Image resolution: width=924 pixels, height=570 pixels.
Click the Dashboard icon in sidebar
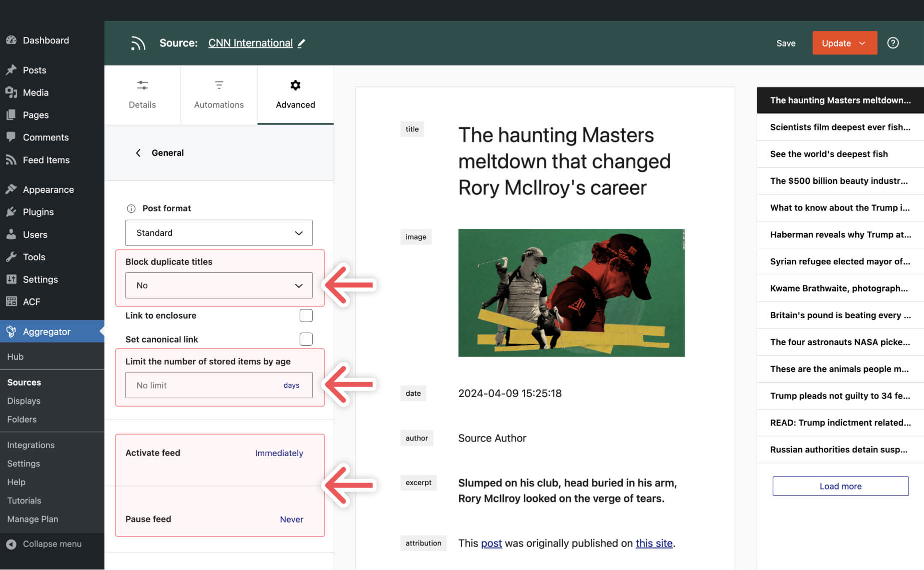coord(11,40)
